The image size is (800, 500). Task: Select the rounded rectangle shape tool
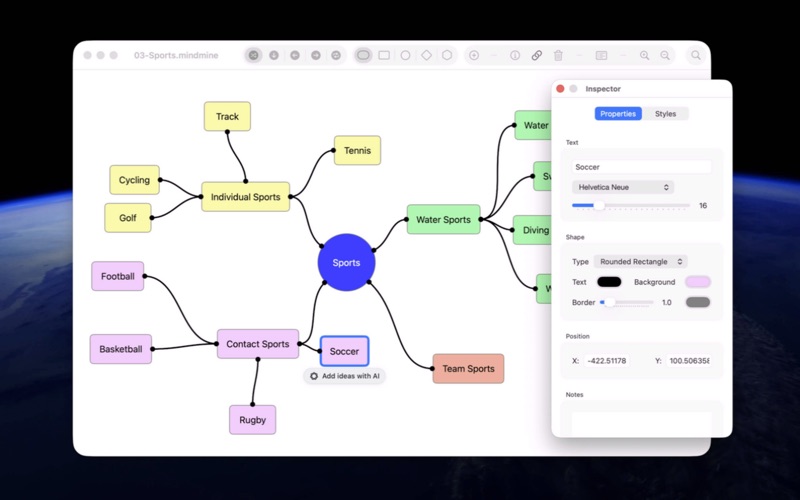tap(363, 55)
